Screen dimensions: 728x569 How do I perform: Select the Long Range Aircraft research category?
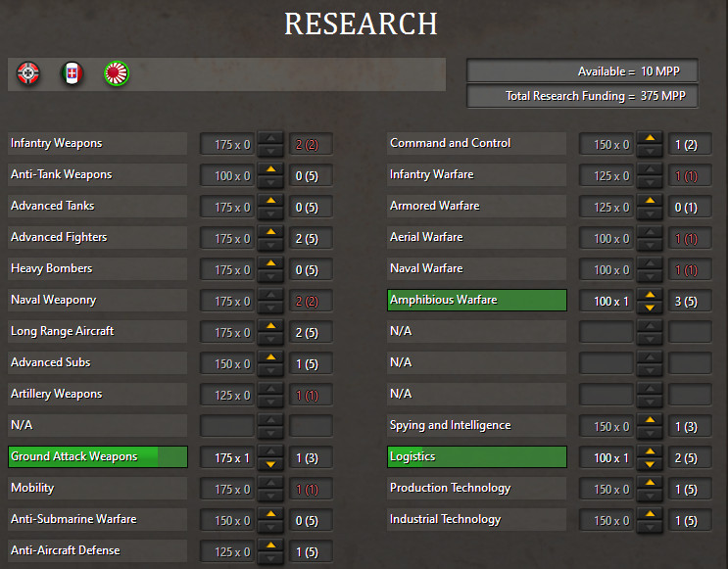98,331
